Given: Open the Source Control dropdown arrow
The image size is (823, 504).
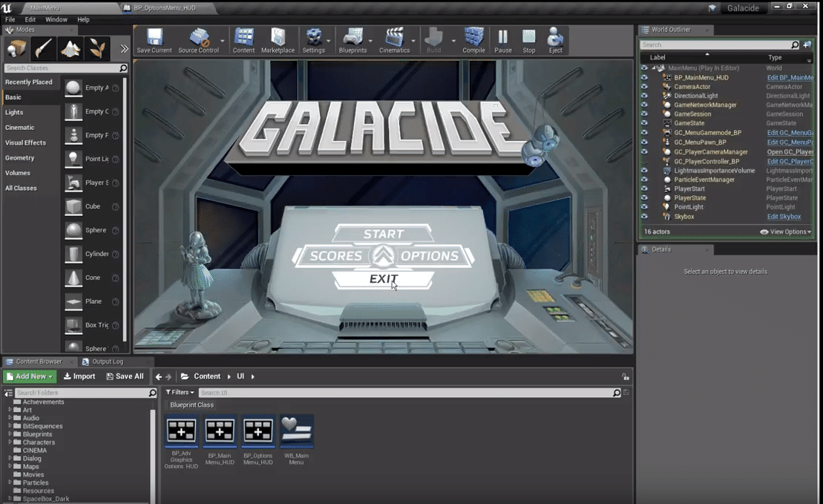Looking at the screenshot, I should pos(223,41).
